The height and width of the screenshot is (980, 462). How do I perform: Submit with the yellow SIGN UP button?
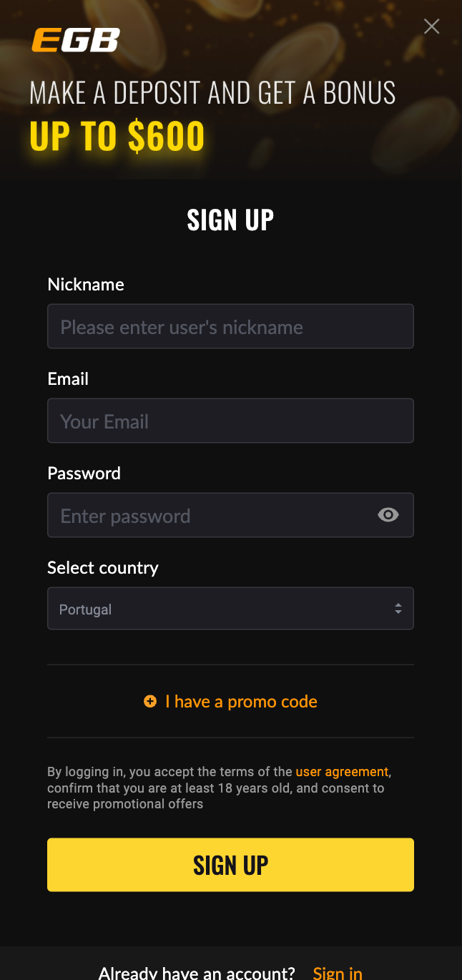tap(230, 865)
